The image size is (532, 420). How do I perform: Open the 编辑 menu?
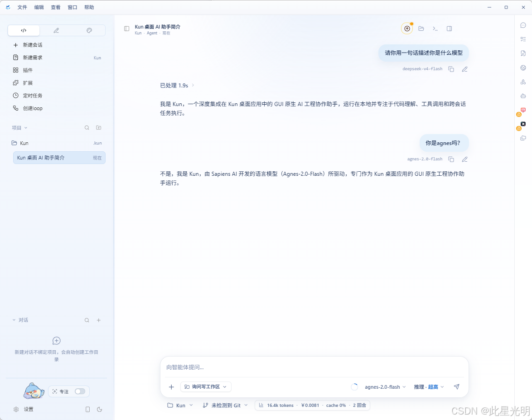39,7
